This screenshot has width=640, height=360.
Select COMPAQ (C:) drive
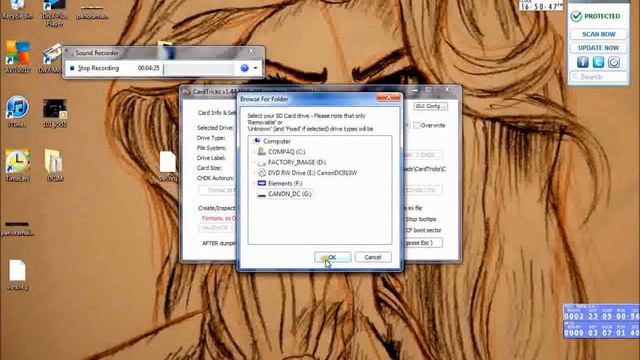287,151
